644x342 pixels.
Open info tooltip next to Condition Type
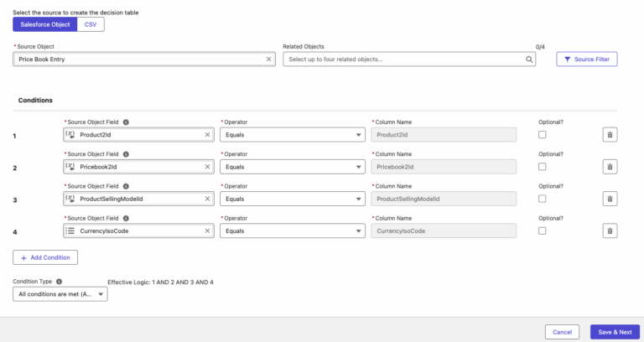pos(60,282)
